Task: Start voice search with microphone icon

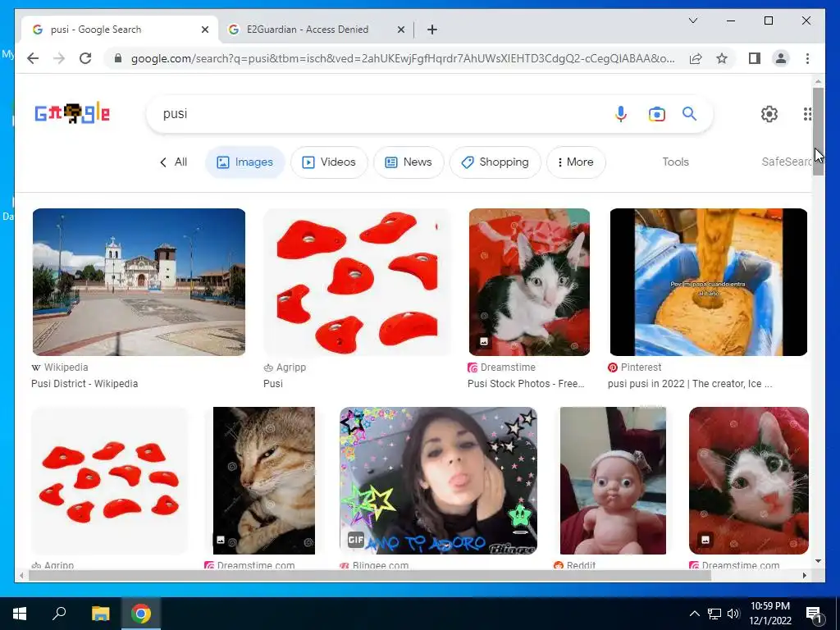Action: click(x=621, y=113)
